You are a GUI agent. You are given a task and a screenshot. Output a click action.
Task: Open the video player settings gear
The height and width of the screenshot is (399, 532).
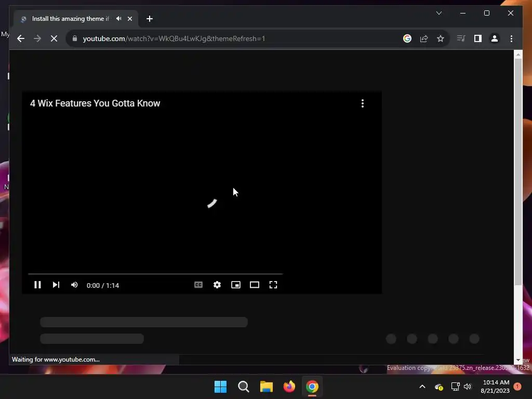[217, 285]
